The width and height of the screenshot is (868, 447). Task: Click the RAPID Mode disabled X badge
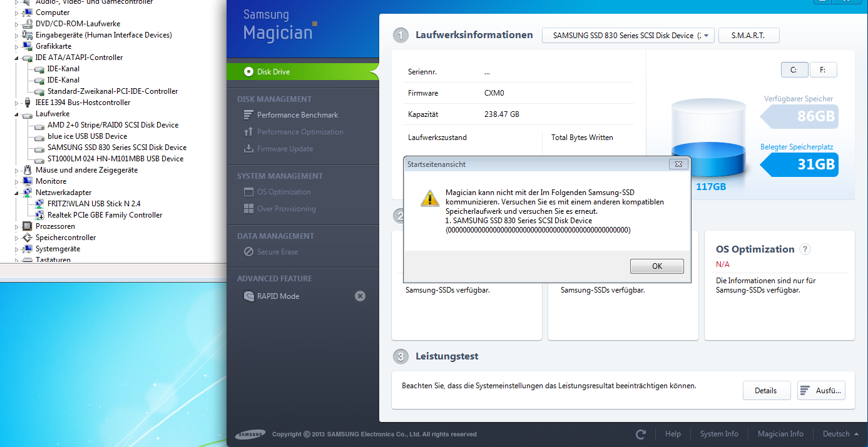pos(360,296)
